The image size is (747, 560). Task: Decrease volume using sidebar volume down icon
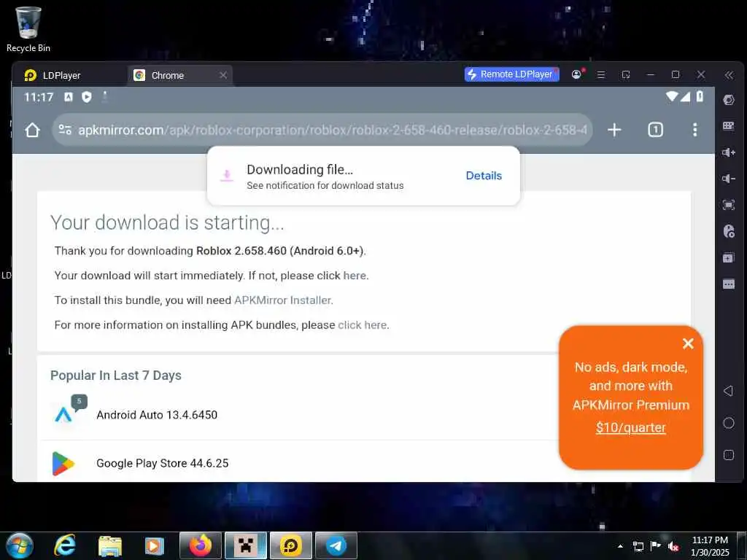(729, 179)
